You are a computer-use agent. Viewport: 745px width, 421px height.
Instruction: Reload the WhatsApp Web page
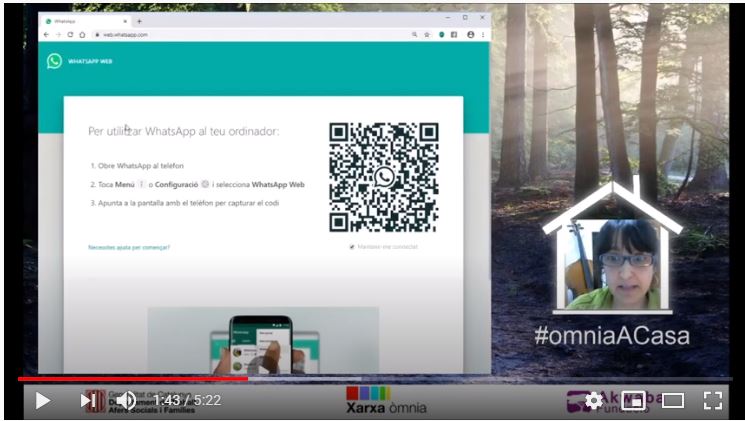click(70, 35)
